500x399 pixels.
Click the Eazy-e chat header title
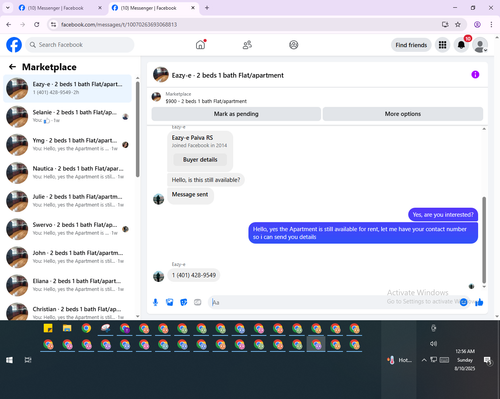228,75
